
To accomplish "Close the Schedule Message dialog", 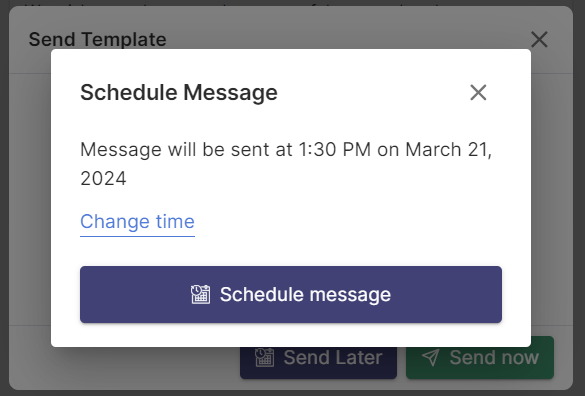I will pos(478,92).
